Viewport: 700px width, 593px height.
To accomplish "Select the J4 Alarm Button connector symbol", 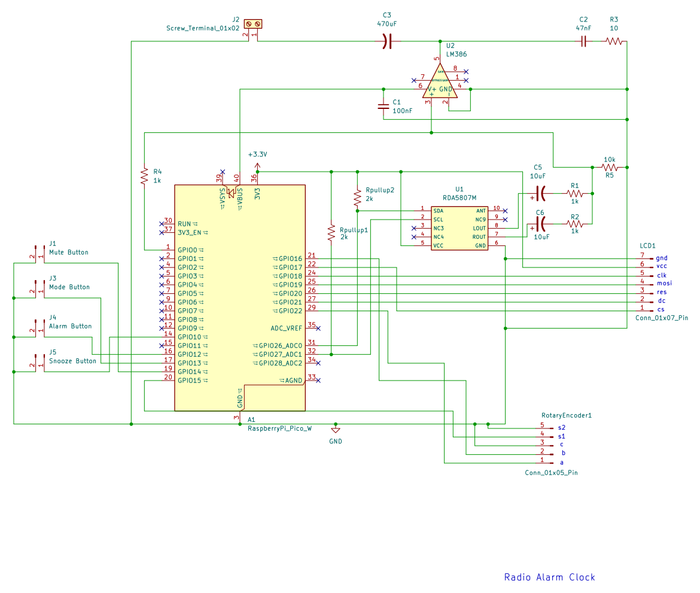I will pos(39,327).
